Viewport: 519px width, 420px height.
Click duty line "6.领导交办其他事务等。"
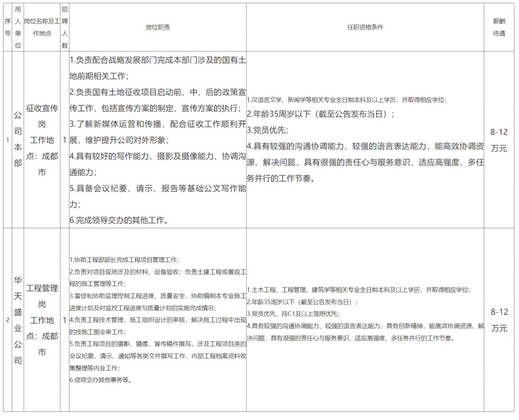101,380
